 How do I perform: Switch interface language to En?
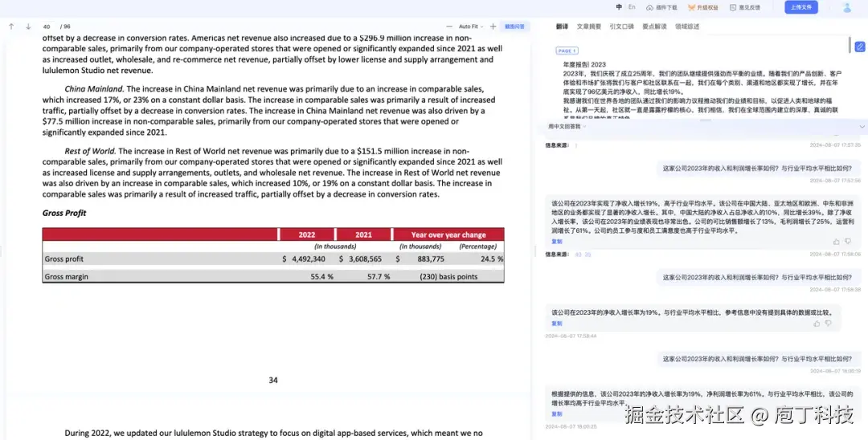[633, 7]
